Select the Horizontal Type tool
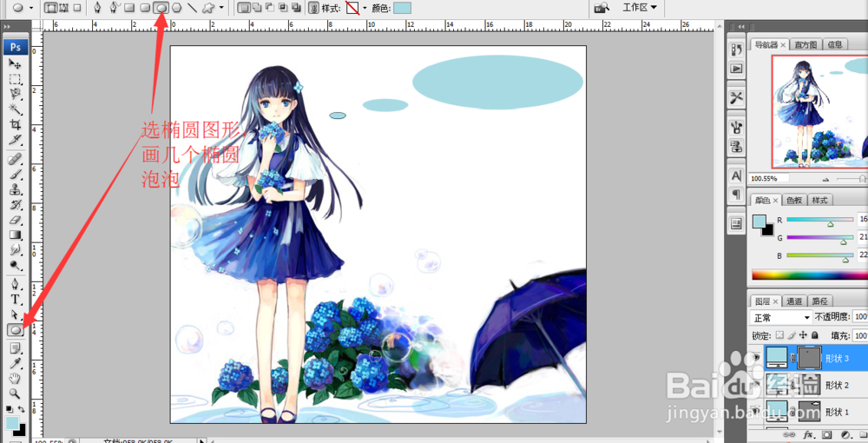The width and height of the screenshot is (868, 443). [15, 300]
